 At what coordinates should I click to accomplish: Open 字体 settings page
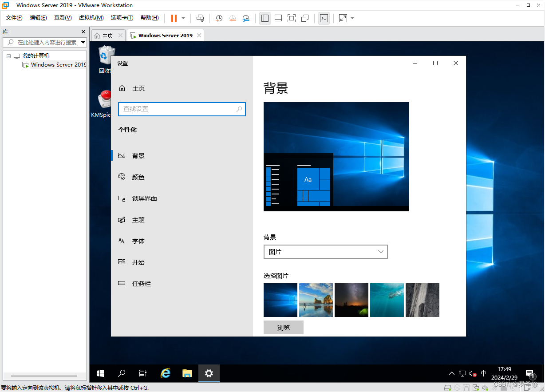(182, 241)
